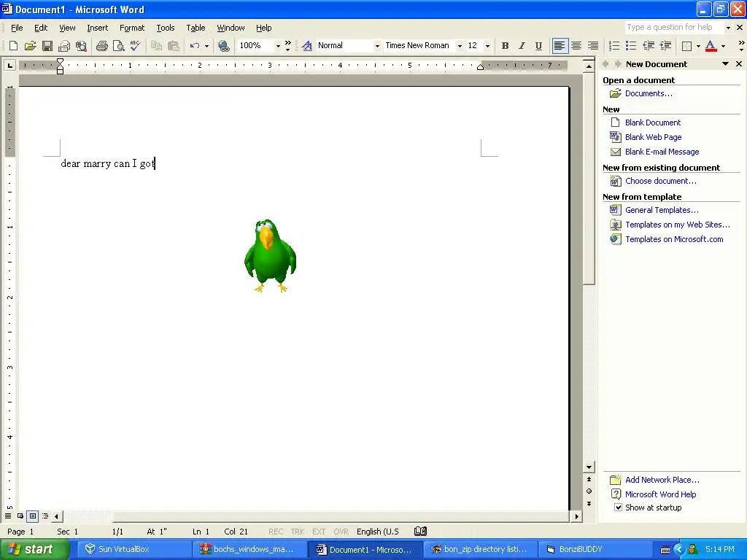Click the BonziBUDDY parrot character

270,255
